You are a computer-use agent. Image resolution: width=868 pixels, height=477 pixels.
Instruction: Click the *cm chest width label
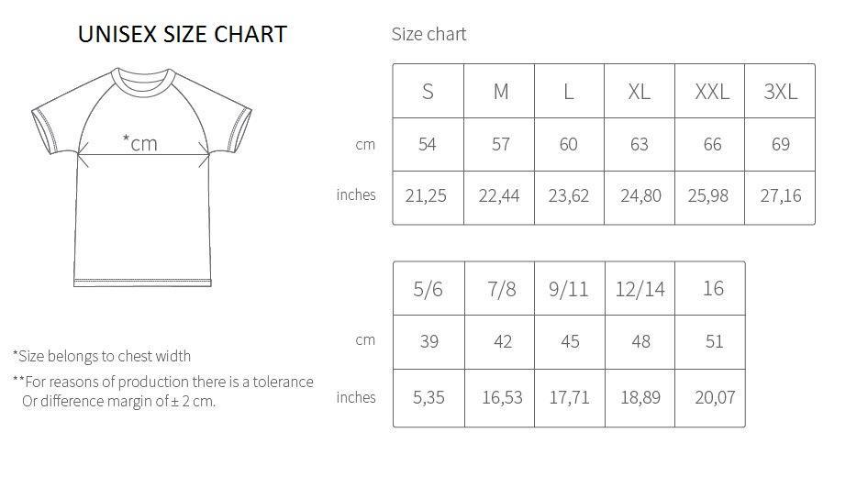click(x=139, y=142)
